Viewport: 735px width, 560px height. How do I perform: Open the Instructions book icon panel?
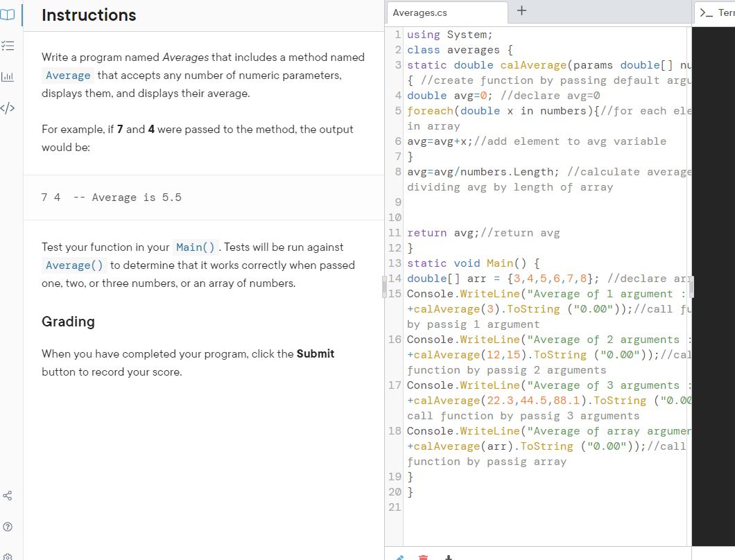click(x=8, y=15)
